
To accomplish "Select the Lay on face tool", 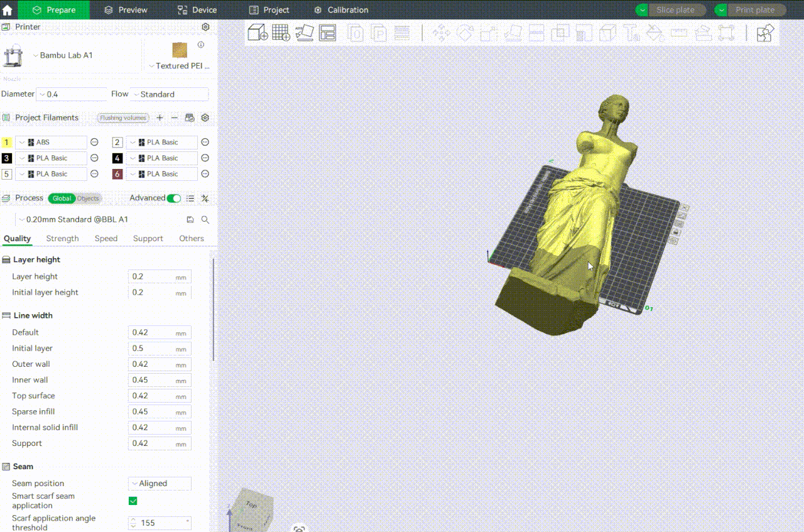I will click(513, 33).
